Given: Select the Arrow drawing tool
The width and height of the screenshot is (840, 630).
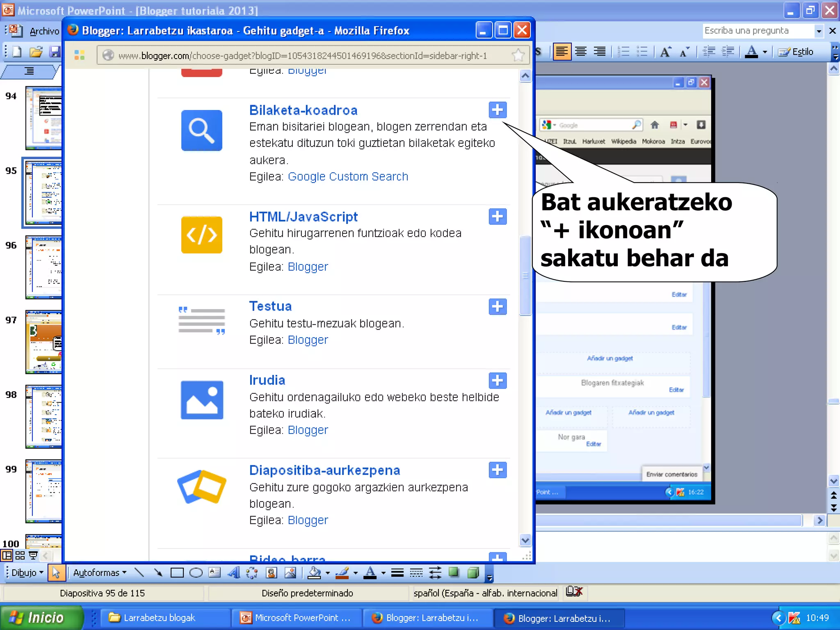Looking at the screenshot, I should (x=158, y=573).
